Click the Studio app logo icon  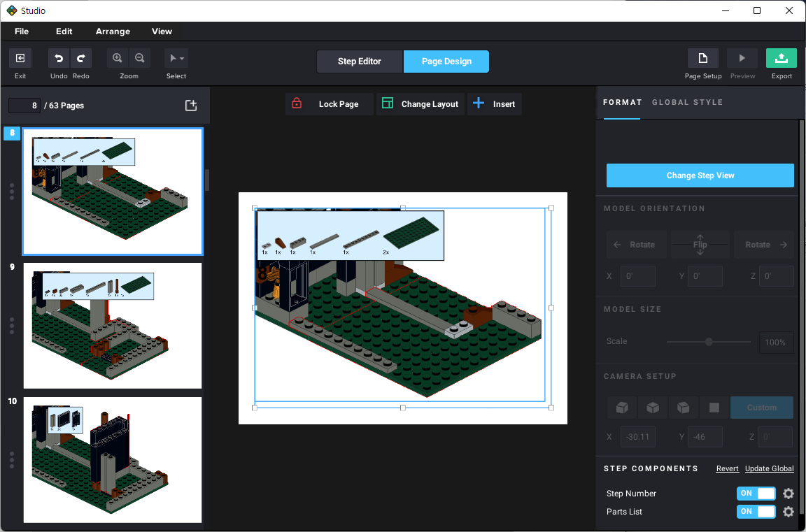tap(11, 10)
